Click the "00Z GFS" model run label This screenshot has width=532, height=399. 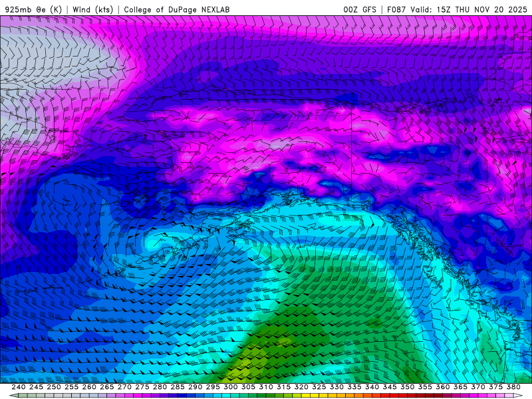point(360,9)
